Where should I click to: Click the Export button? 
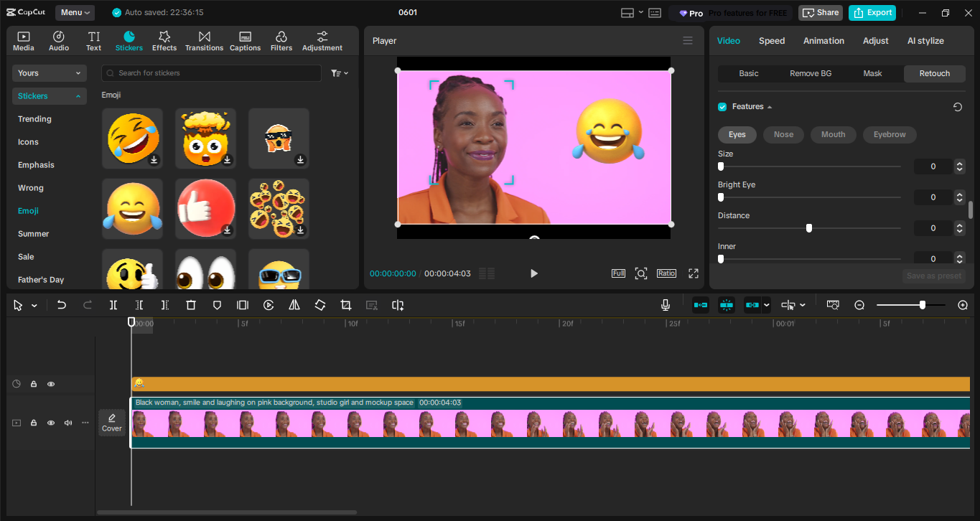tap(872, 13)
